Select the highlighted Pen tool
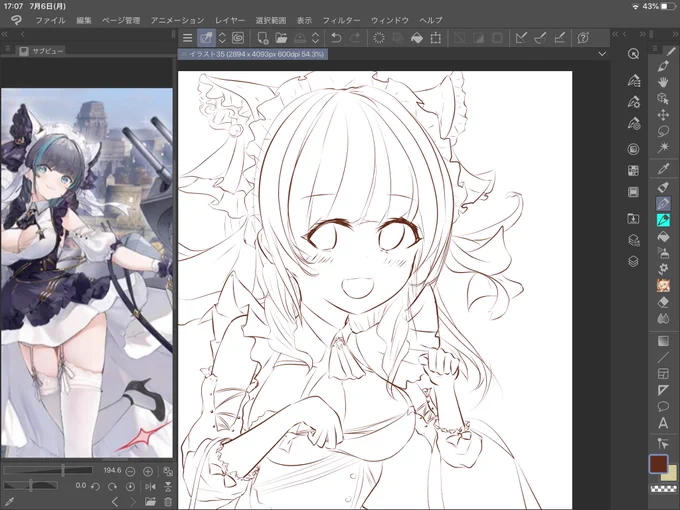The height and width of the screenshot is (510, 680). point(663,203)
